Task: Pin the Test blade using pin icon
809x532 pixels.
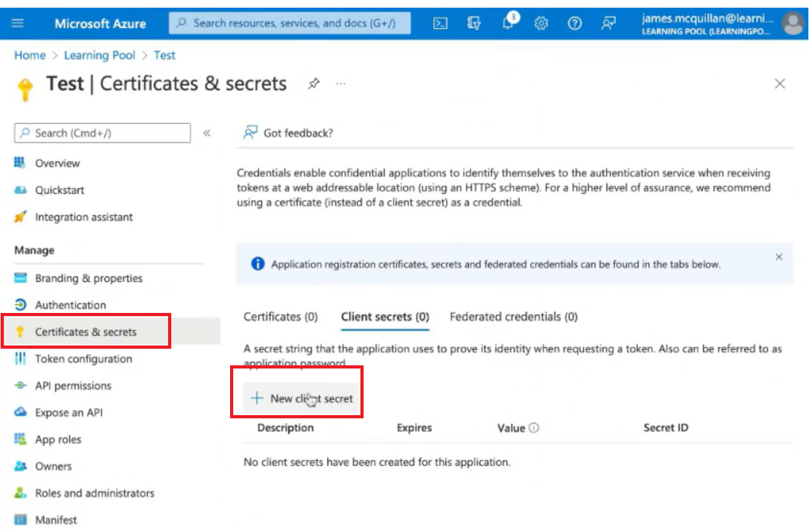Action: tap(313, 84)
